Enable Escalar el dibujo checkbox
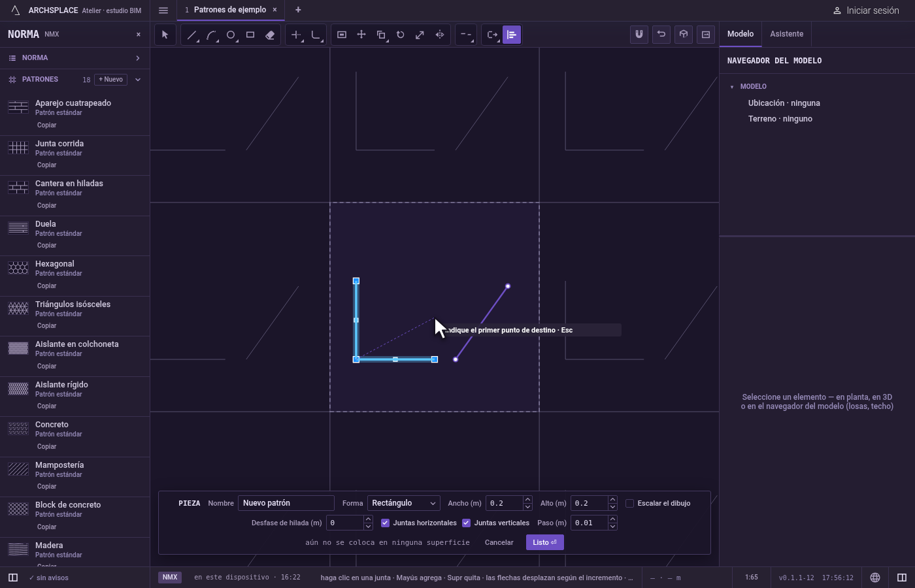This screenshot has height=588, width=915. pyautogui.click(x=630, y=503)
